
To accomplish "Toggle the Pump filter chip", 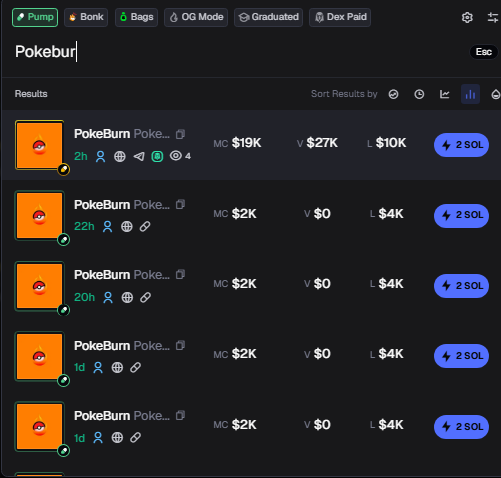I will pos(35,17).
